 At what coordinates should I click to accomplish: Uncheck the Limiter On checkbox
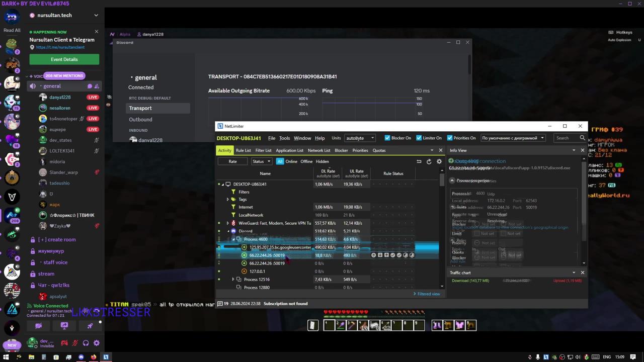(x=418, y=138)
